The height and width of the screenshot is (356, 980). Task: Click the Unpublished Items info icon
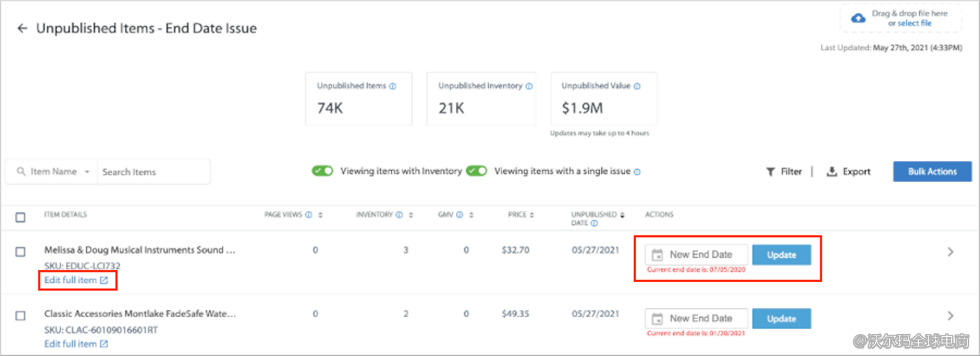(393, 86)
